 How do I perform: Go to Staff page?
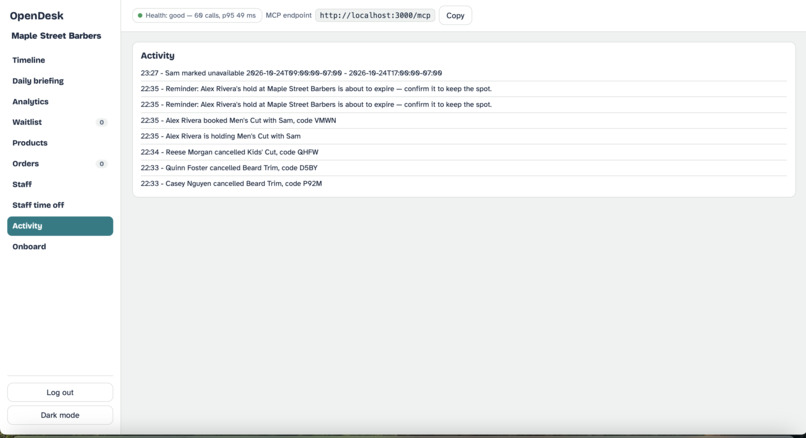pyautogui.click(x=60, y=184)
